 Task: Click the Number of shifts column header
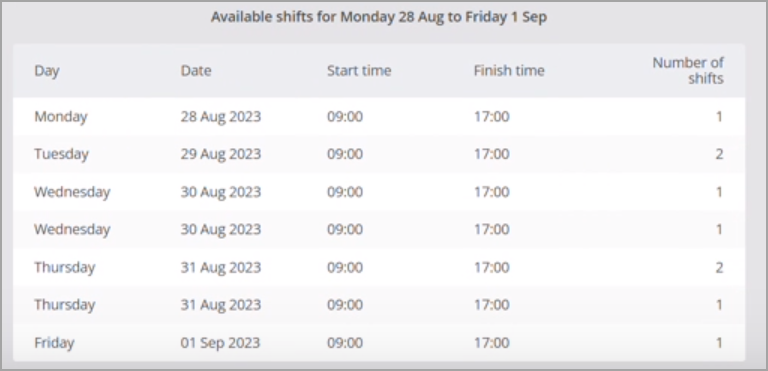[688, 71]
